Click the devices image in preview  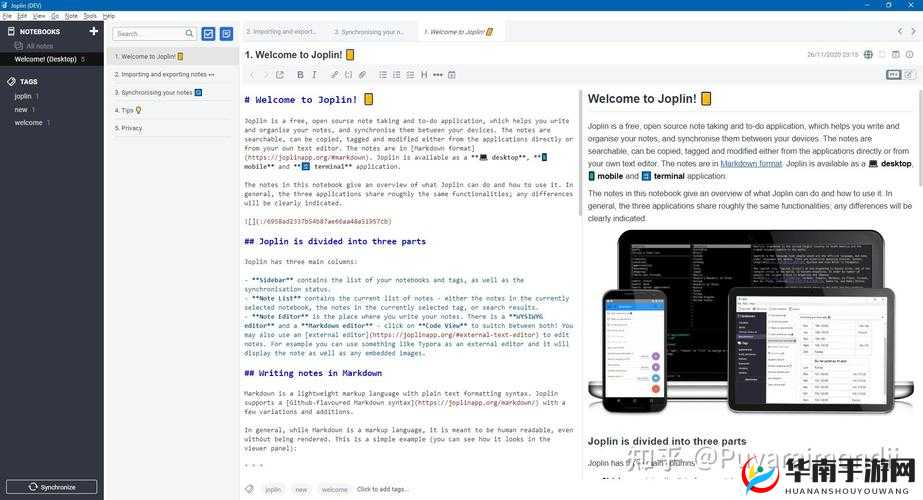coord(751,322)
